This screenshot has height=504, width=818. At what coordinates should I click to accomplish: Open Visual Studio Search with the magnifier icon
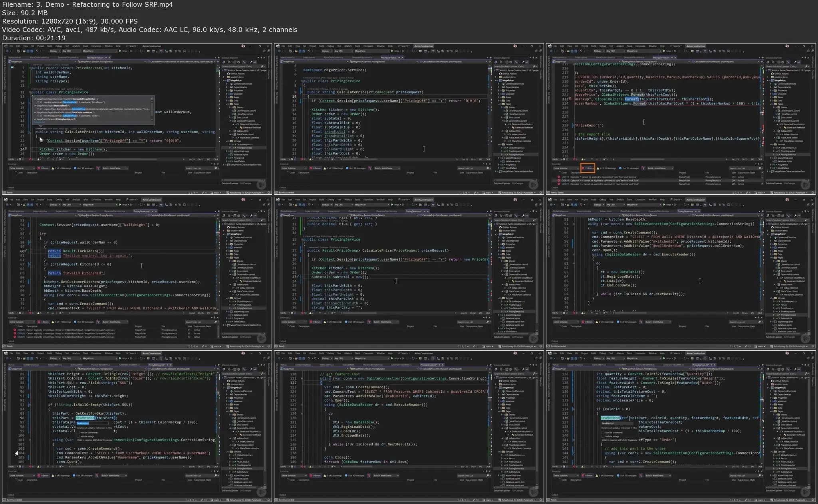click(127, 46)
